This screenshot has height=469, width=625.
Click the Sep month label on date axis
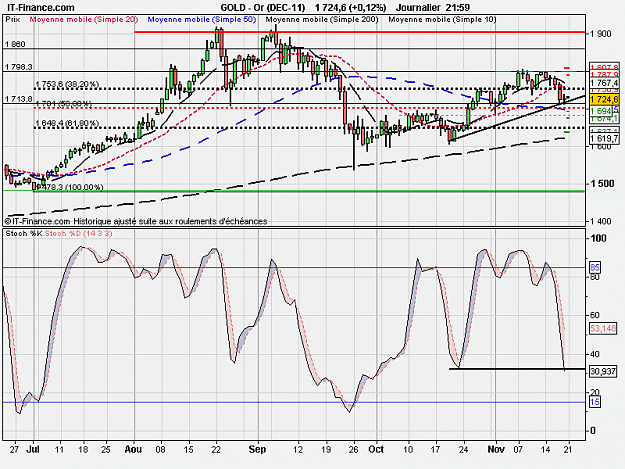[257, 449]
